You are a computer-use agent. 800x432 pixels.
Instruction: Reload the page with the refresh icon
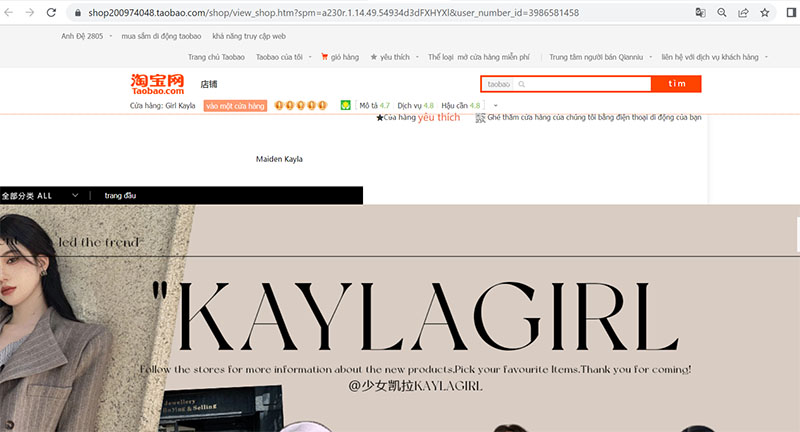(x=51, y=12)
